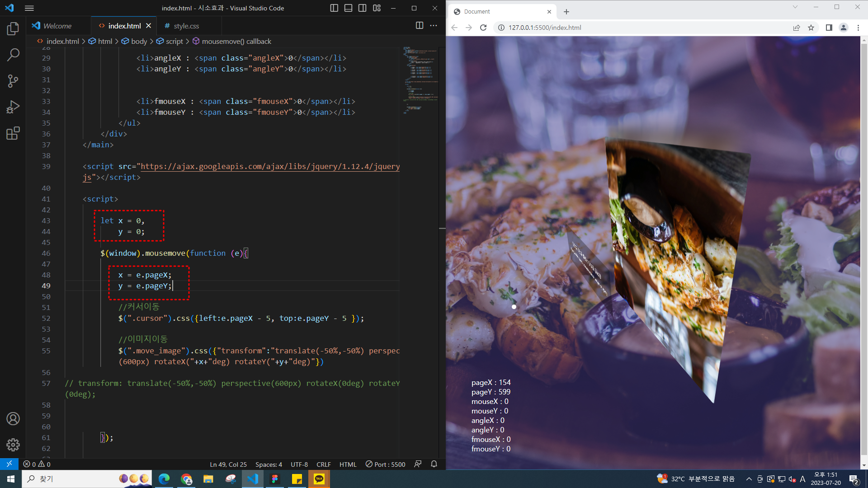
Task: Open Run and Debug view
Action: 13,107
